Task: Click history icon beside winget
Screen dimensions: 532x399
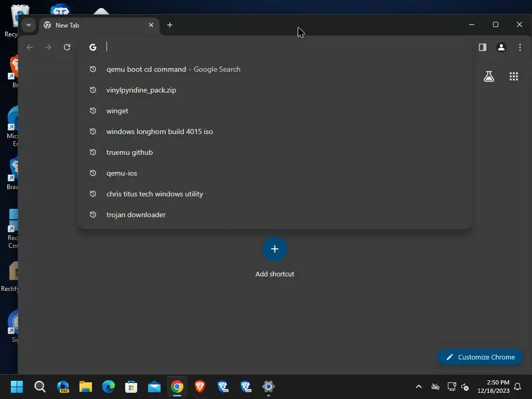Action: click(x=92, y=111)
